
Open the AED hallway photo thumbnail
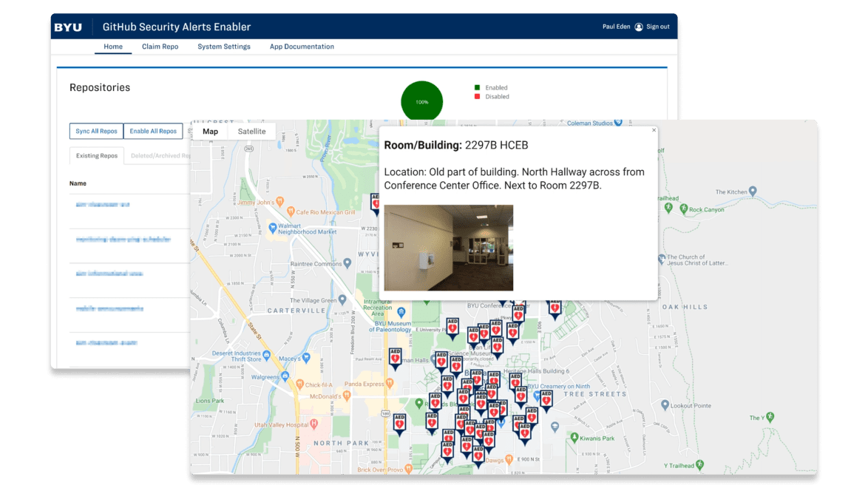click(448, 248)
